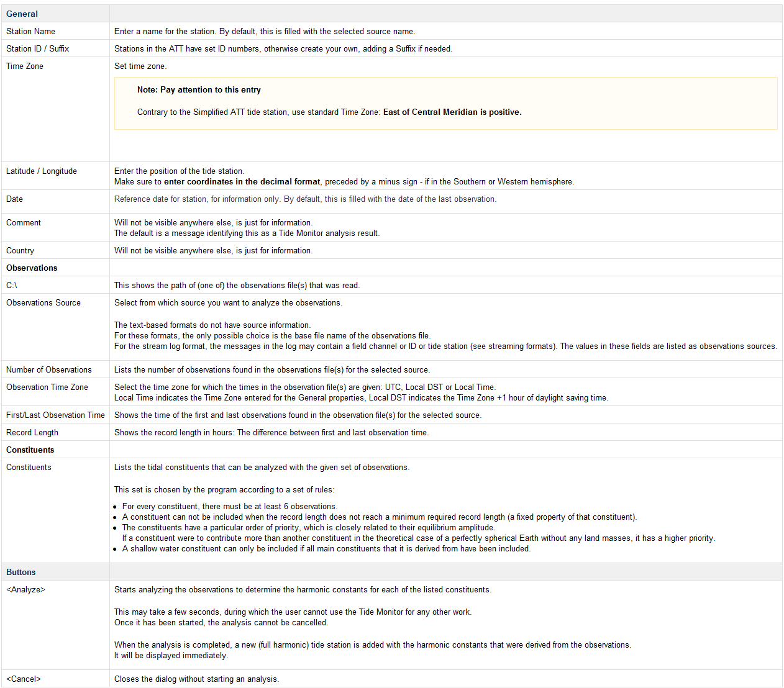Viewport: 784px width, 688px height.
Task: Click the Station Name row label
Action: coord(30,31)
